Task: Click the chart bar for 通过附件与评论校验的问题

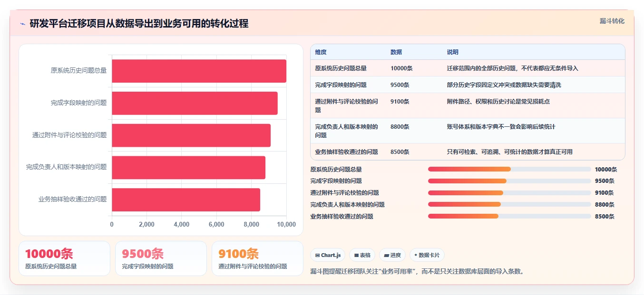Action: point(191,135)
